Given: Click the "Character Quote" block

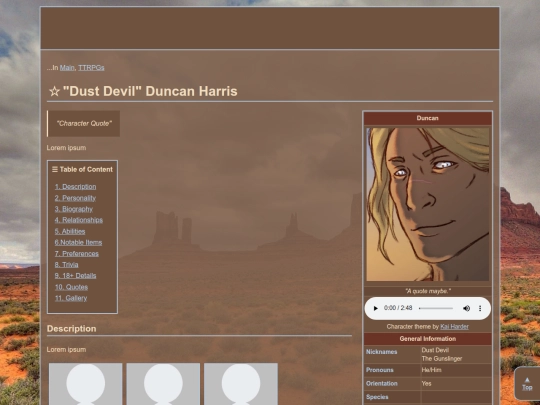Looking at the screenshot, I should click(x=84, y=124).
